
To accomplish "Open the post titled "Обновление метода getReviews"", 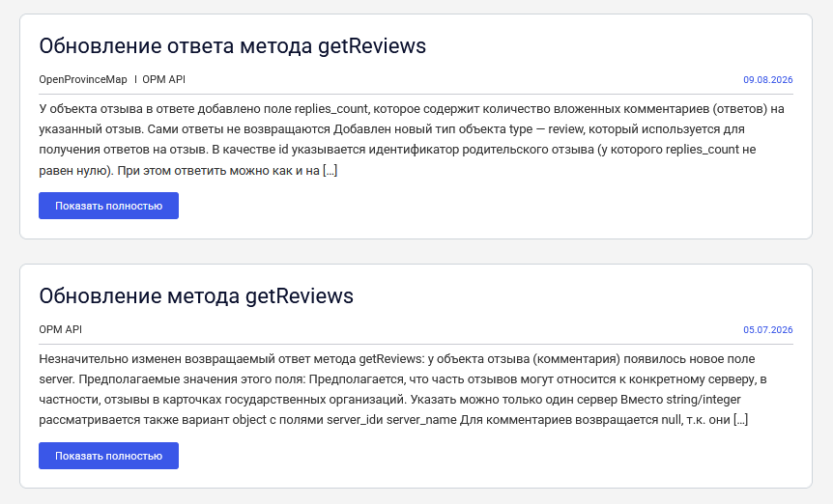I will click(196, 296).
